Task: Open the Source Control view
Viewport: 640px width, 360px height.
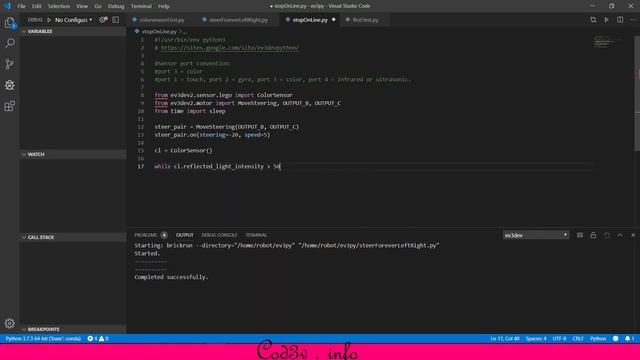Action: coord(9,64)
